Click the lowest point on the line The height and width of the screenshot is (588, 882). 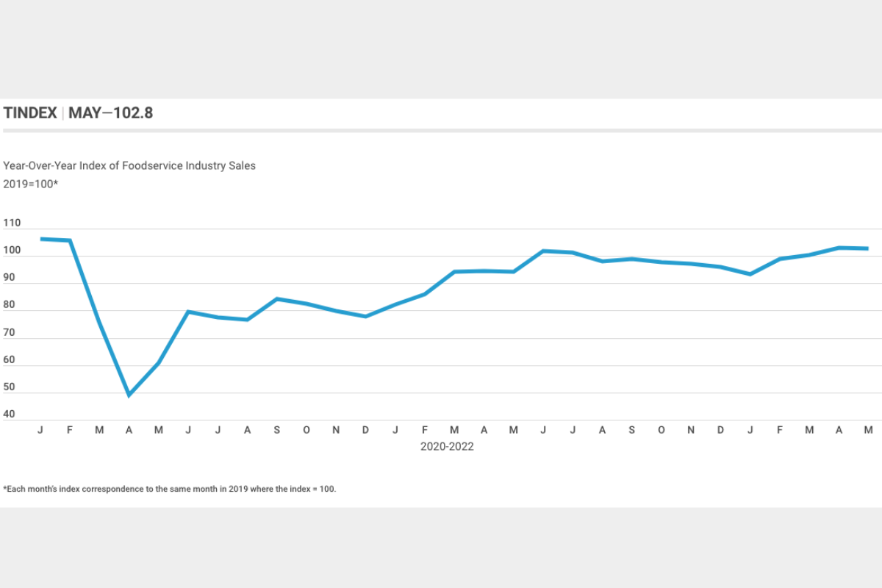pyautogui.click(x=129, y=395)
